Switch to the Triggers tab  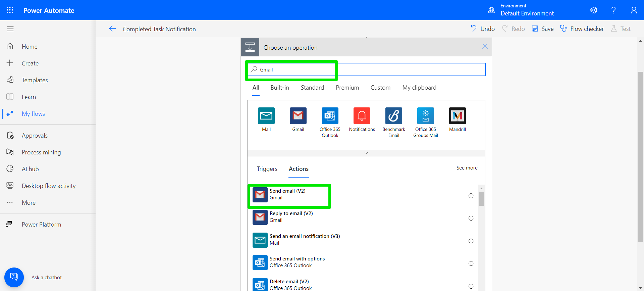tap(267, 169)
